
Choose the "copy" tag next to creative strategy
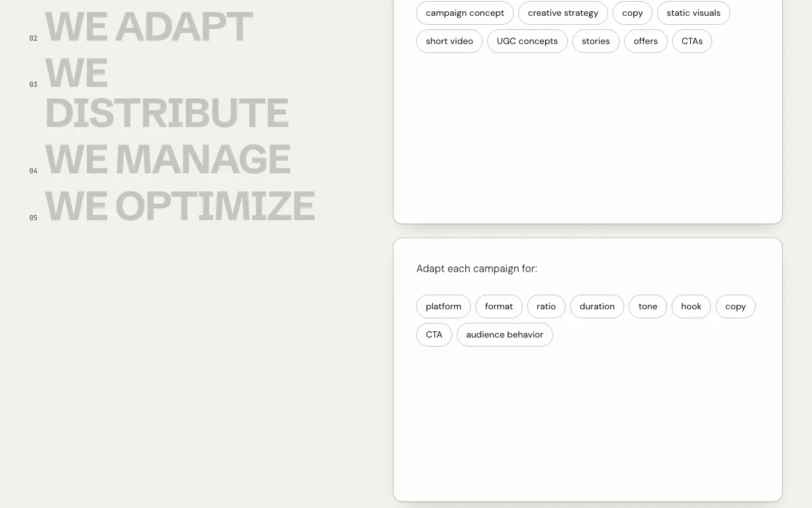click(x=632, y=13)
